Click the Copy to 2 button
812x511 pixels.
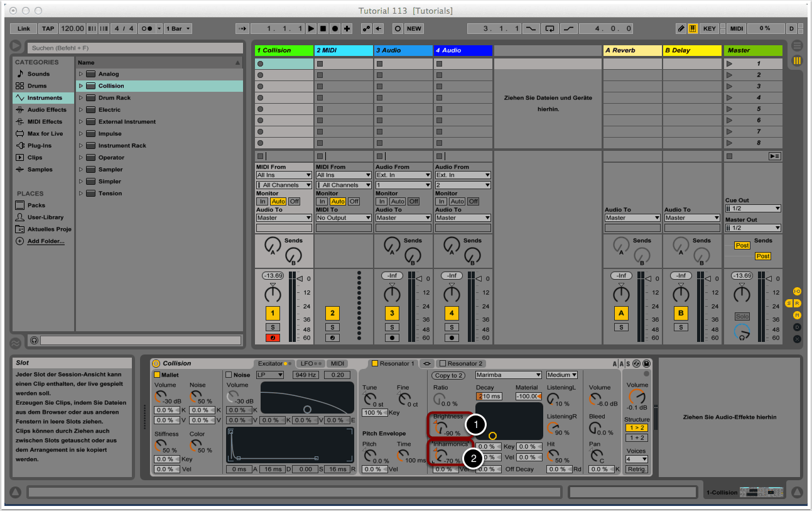448,375
